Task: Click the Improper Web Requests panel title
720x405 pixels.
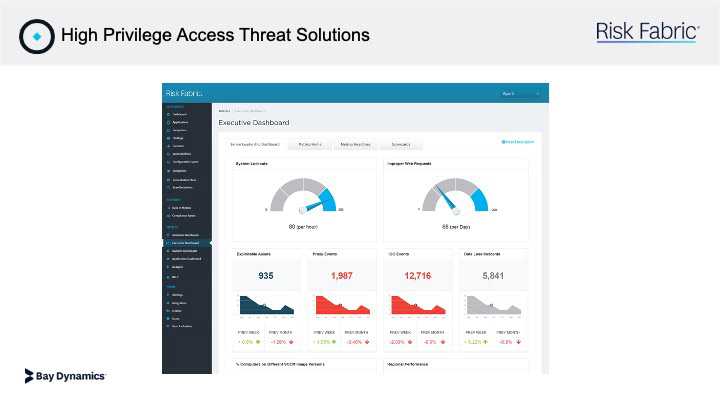Action: [x=409, y=163]
